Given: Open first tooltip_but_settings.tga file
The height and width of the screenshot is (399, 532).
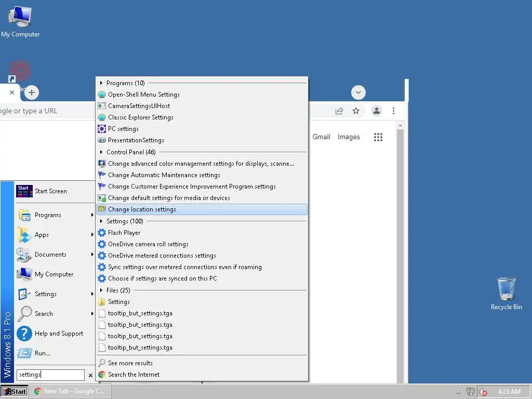Looking at the screenshot, I should tap(202, 313).
